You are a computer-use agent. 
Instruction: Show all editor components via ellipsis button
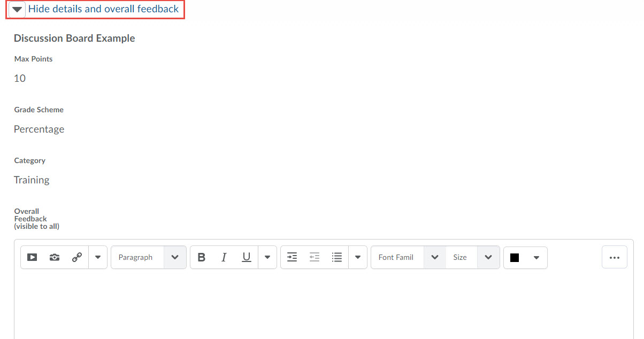click(x=614, y=257)
